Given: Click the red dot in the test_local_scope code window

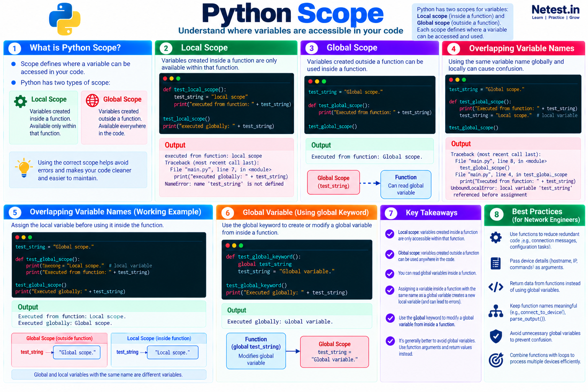Looking at the screenshot, I should [x=165, y=78].
